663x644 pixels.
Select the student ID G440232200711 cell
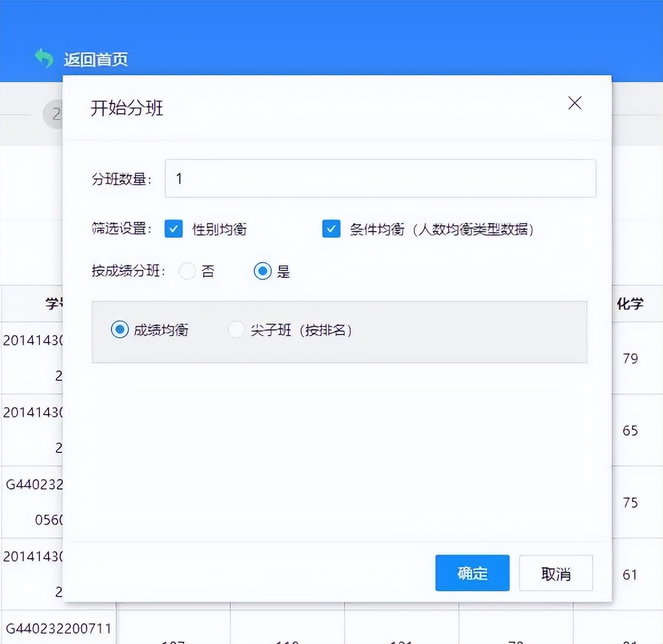point(59,628)
